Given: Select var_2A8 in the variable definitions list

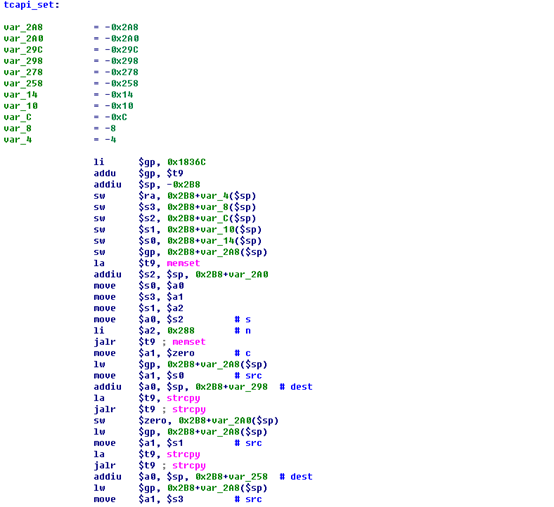Looking at the screenshot, I should [x=23, y=27].
